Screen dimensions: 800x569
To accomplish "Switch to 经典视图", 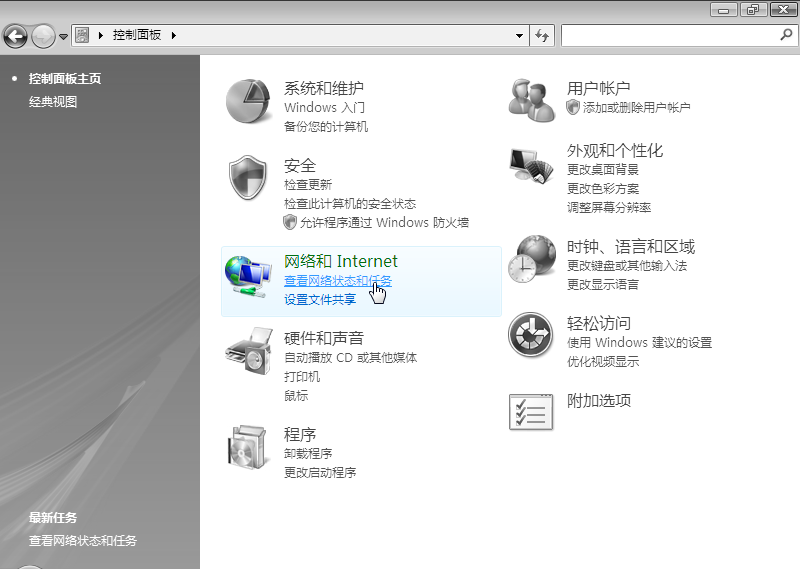I will pyautogui.click(x=53, y=102).
